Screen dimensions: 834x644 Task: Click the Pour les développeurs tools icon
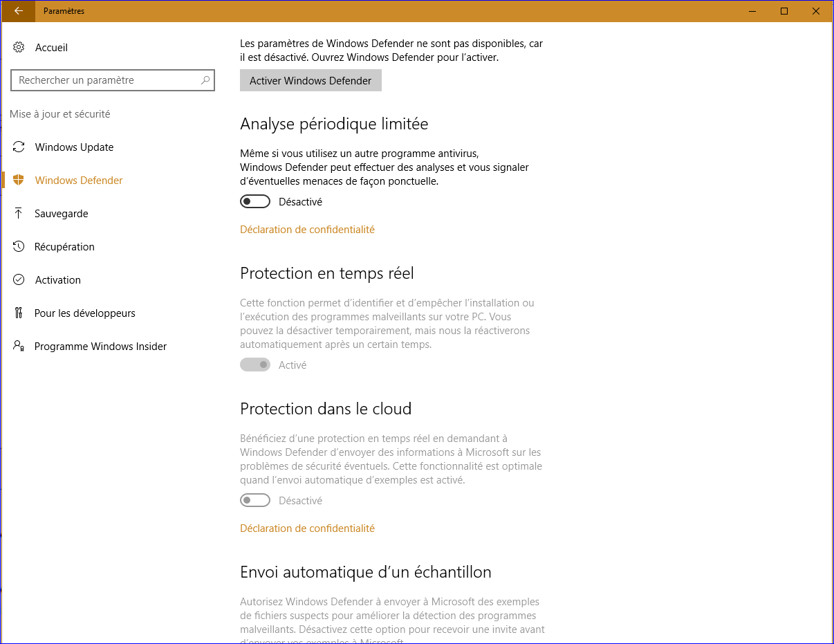19,313
